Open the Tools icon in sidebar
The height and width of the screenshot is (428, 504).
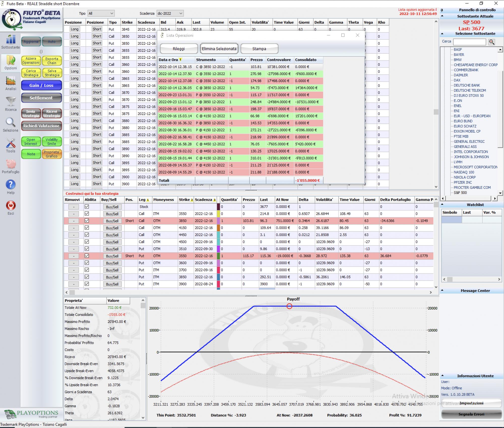[11, 143]
